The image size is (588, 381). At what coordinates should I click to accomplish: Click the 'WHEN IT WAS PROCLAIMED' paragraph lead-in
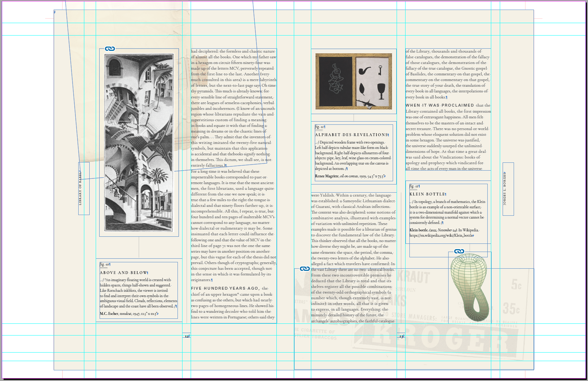(440, 105)
